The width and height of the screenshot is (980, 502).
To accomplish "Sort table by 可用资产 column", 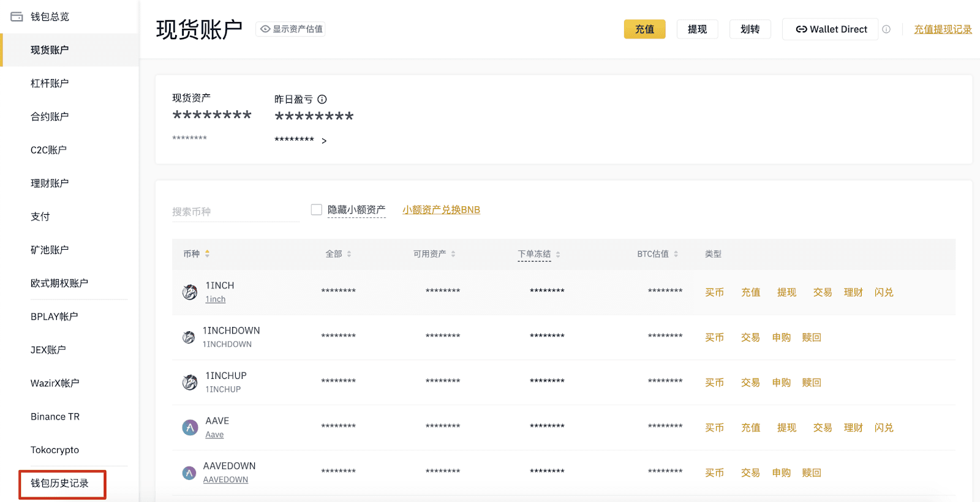I will (453, 254).
